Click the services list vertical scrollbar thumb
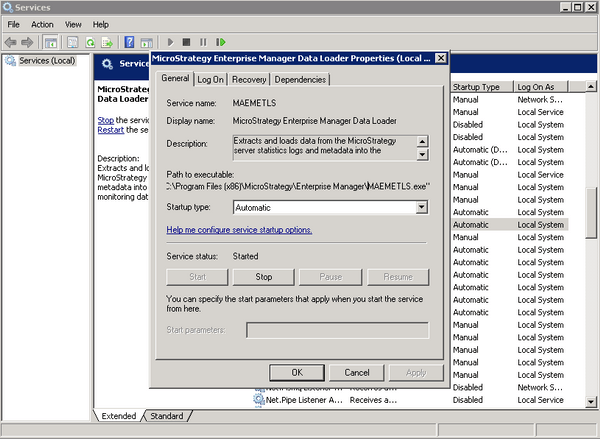The height and width of the screenshot is (439, 600). click(x=591, y=213)
